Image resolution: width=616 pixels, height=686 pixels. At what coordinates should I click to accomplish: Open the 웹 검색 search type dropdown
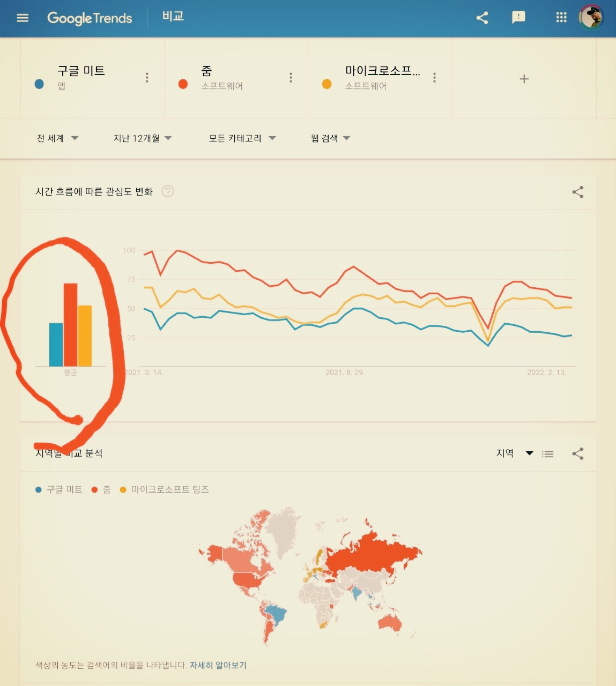(330, 138)
